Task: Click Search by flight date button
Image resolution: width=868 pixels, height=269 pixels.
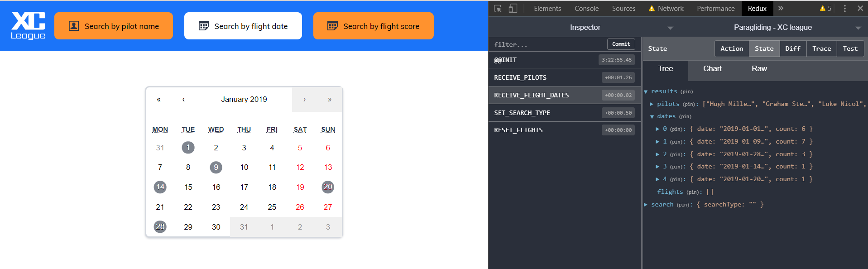Action: coord(243,26)
